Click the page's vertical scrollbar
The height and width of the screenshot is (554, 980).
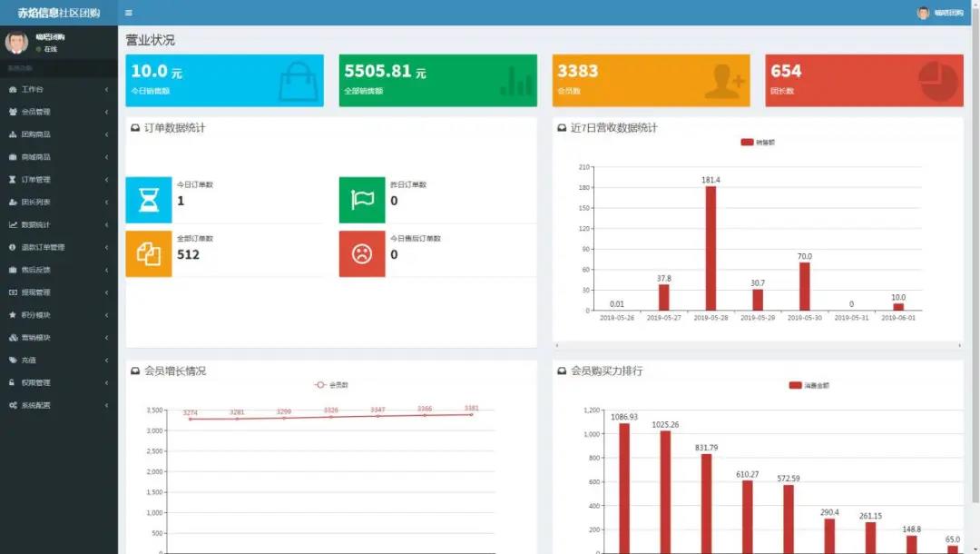click(975, 272)
